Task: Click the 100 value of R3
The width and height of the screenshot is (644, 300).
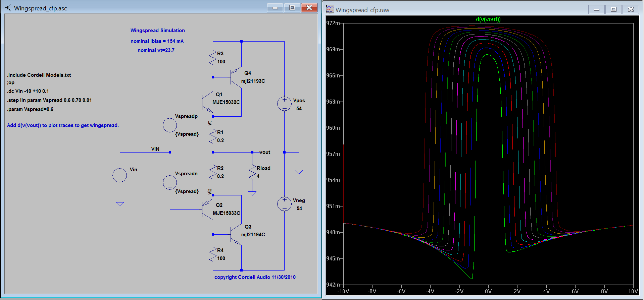Action: [x=221, y=62]
